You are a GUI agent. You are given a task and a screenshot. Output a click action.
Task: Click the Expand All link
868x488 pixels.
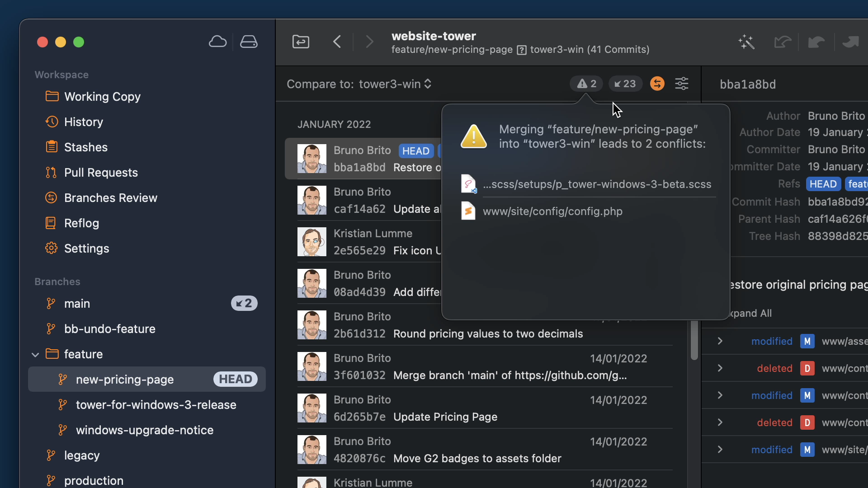coord(752,313)
